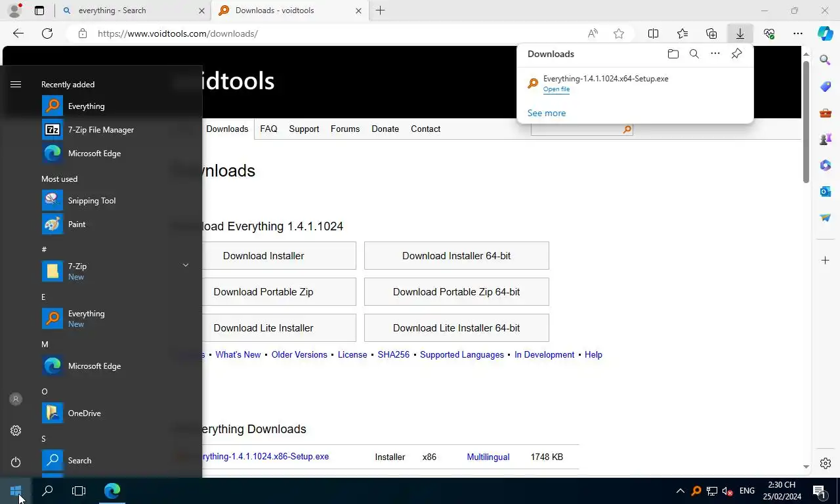This screenshot has height=504, width=840.
Task: Open Collections toolbar icon
Action: coord(711,33)
